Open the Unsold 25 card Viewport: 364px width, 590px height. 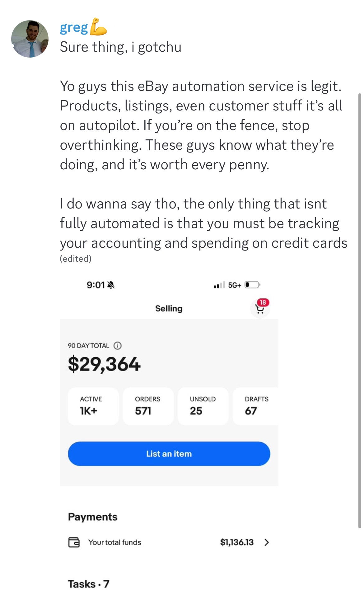[x=203, y=406]
